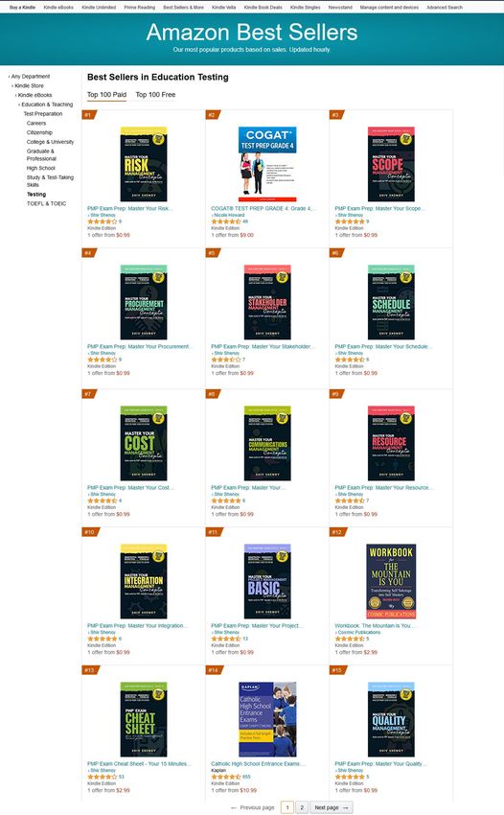Image resolution: width=504 pixels, height=815 pixels.
Task: Select TOEFL & TOEIC category
Action: (46, 203)
